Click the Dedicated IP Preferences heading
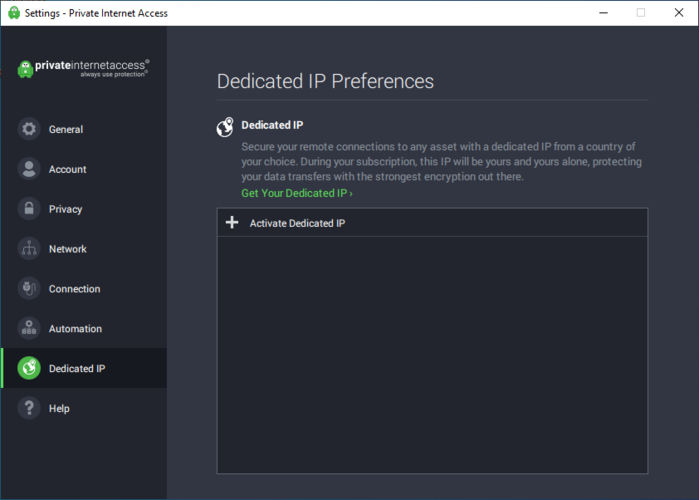The width and height of the screenshot is (699, 500). tap(325, 81)
